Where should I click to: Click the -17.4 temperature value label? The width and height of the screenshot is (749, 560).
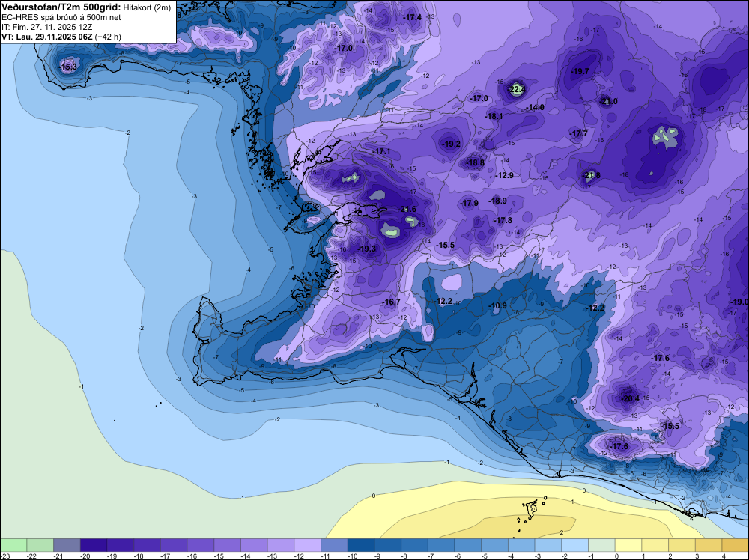click(413, 18)
